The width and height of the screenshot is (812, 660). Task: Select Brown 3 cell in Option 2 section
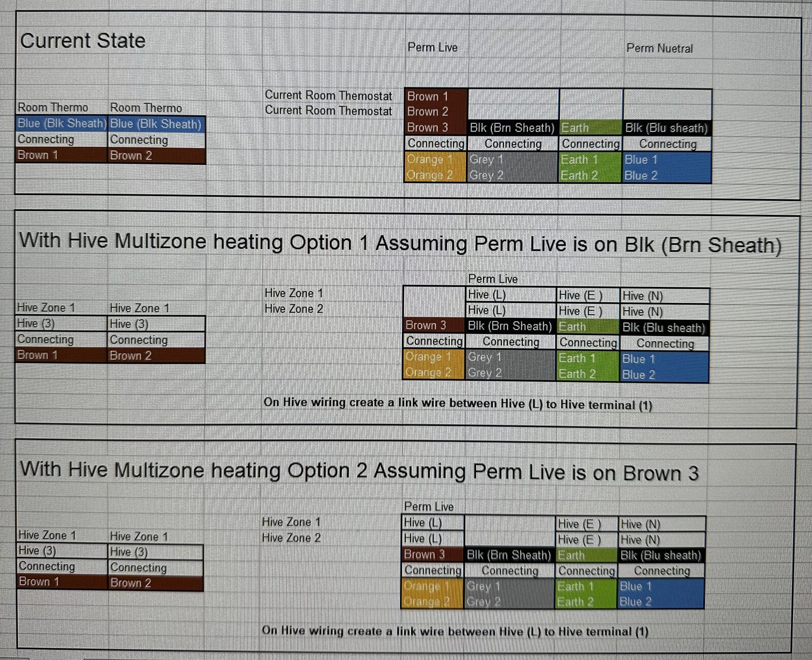[x=424, y=554]
